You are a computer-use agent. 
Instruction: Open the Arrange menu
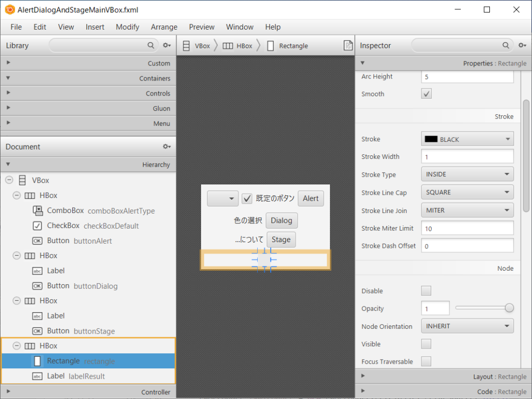(x=164, y=26)
